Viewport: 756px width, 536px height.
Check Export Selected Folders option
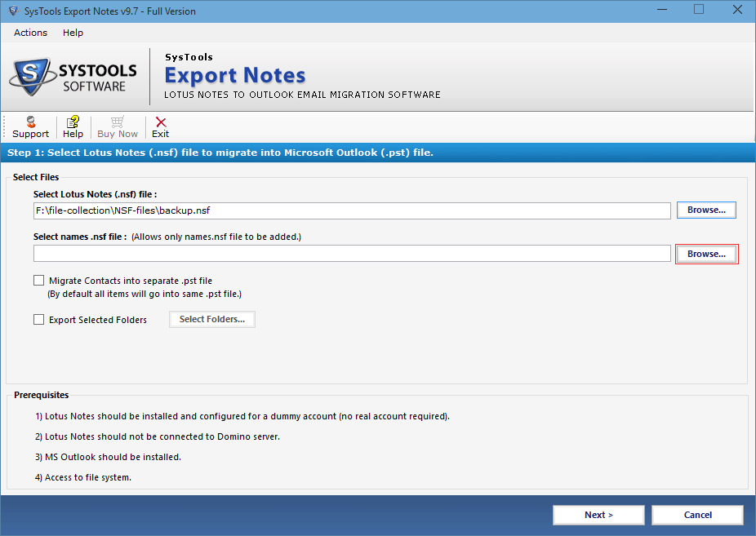[38, 319]
